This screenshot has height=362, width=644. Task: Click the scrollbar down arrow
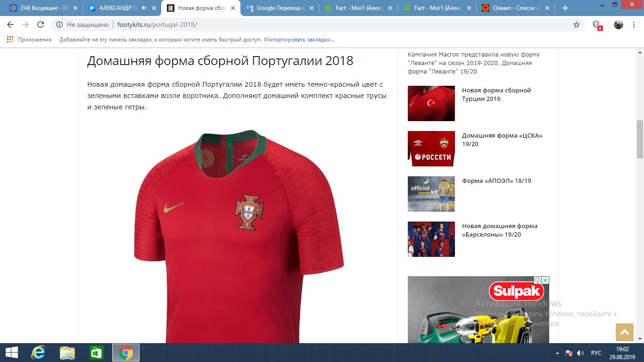pyautogui.click(x=640, y=339)
